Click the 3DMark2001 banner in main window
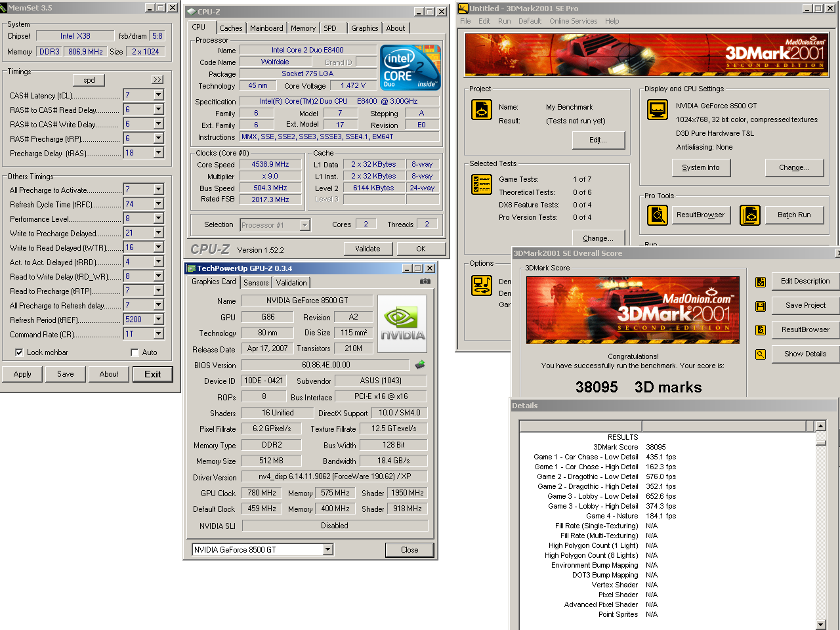Image resolution: width=840 pixels, height=630 pixels. click(647, 55)
